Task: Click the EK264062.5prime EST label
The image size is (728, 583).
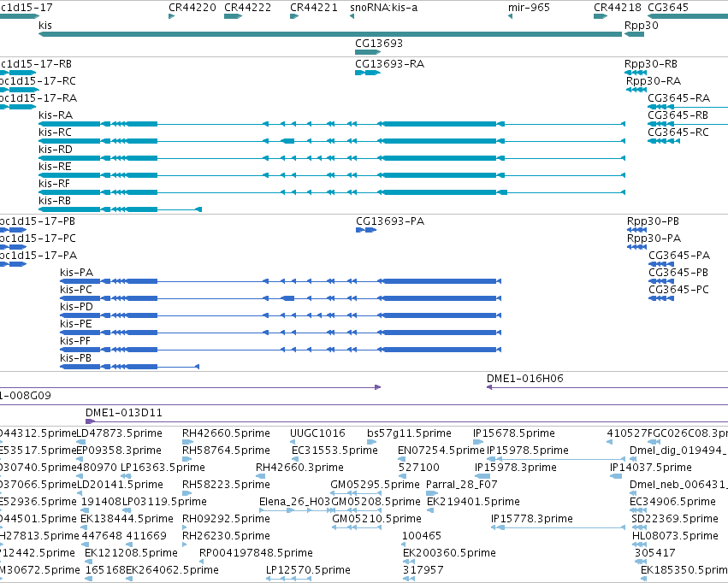Action: point(172,569)
